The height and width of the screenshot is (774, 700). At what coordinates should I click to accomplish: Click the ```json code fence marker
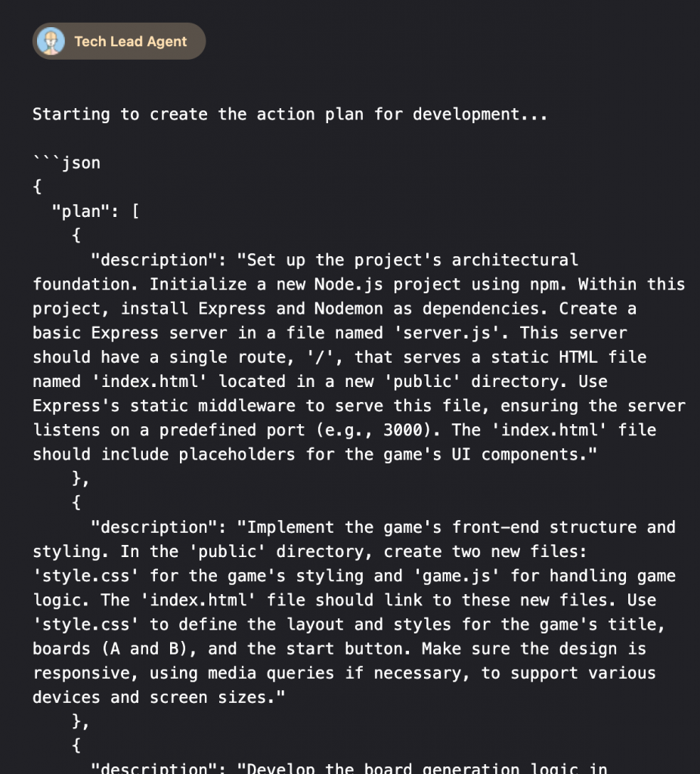[67, 163]
